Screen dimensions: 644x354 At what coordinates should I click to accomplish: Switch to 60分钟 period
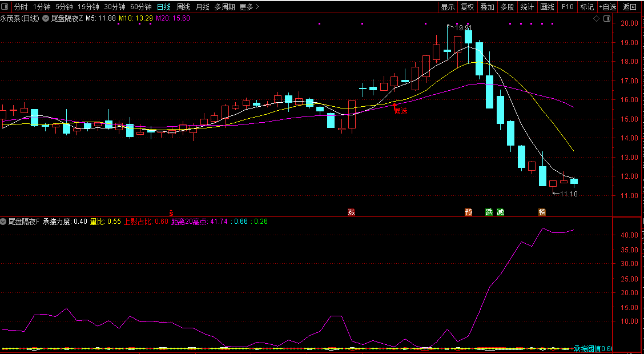(141, 7)
